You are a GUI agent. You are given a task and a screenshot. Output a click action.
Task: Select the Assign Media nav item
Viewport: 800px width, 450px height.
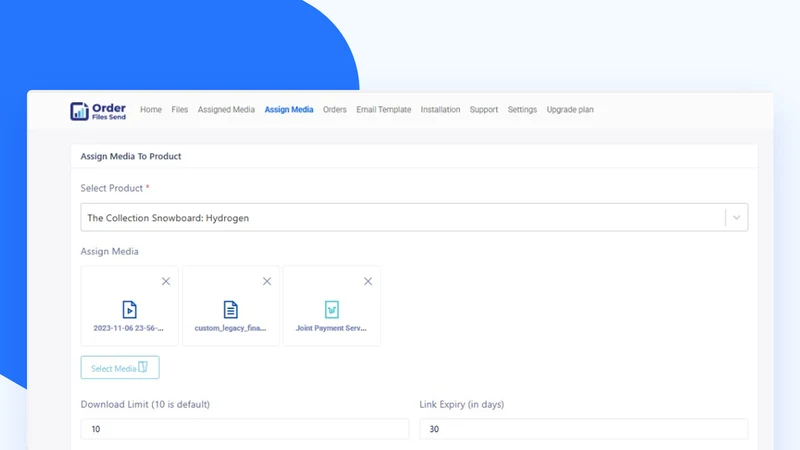pos(289,110)
